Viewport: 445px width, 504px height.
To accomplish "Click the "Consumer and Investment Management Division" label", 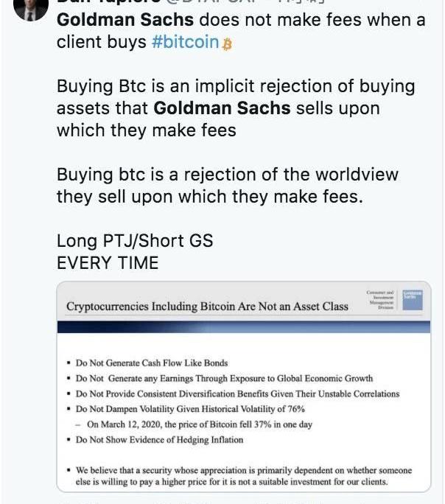I will [x=380, y=300].
